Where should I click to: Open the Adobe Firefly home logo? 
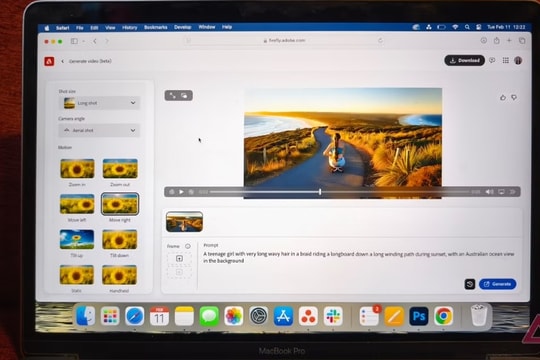click(49, 61)
